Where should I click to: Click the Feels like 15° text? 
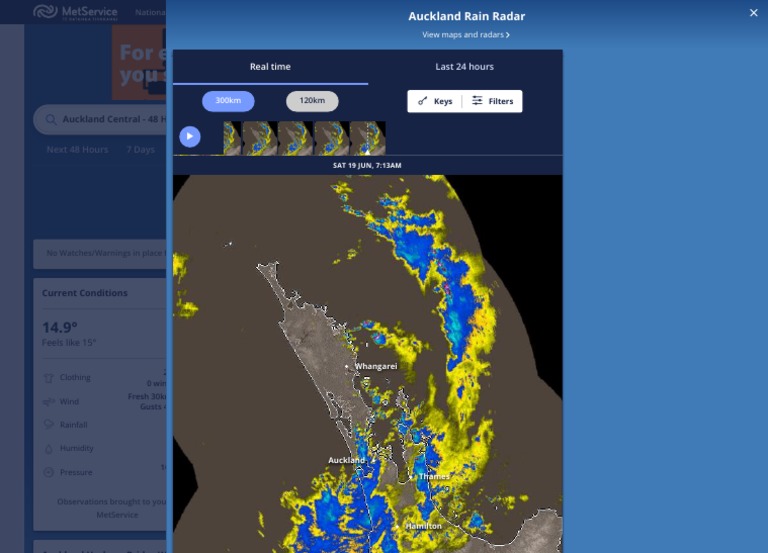[69, 343]
